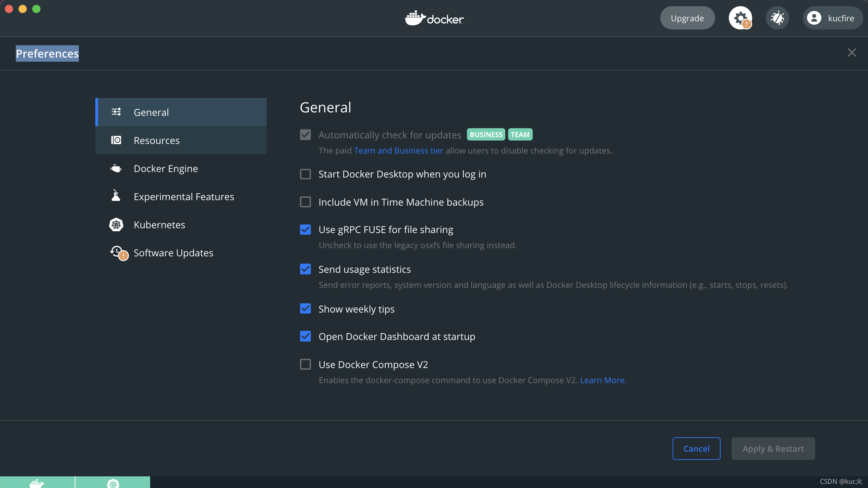Click the kucfire account avatar icon
Viewport: 868px width, 488px height.
pyautogui.click(x=814, y=18)
